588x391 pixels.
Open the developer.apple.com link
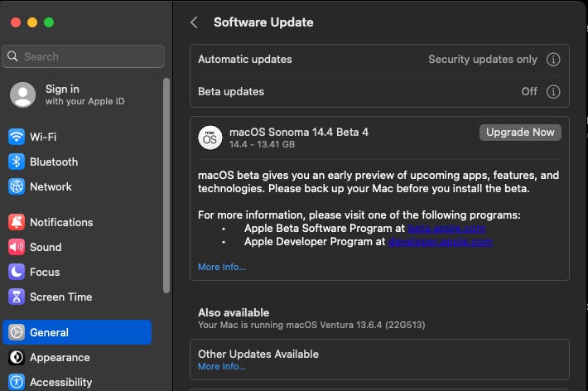[441, 242]
